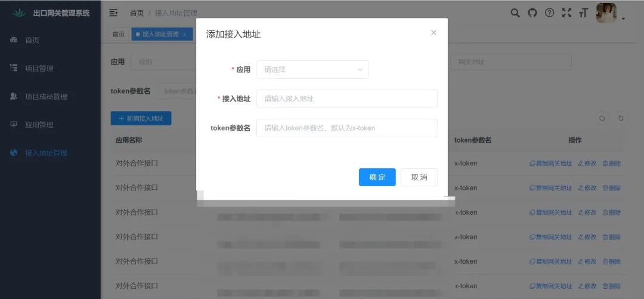Image resolution: width=644 pixels, height=299 pixels.
Task: Click the 应用名称 column header
Action: (129, 140)
